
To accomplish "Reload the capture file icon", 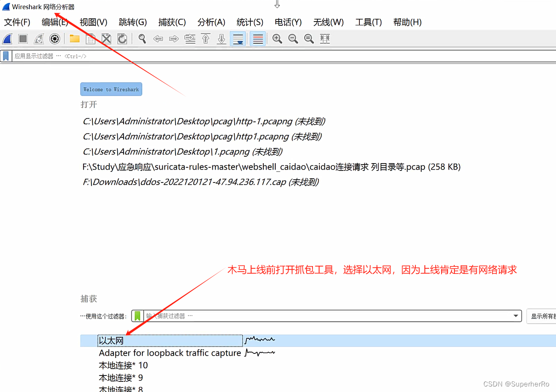I will click(122, 39).
